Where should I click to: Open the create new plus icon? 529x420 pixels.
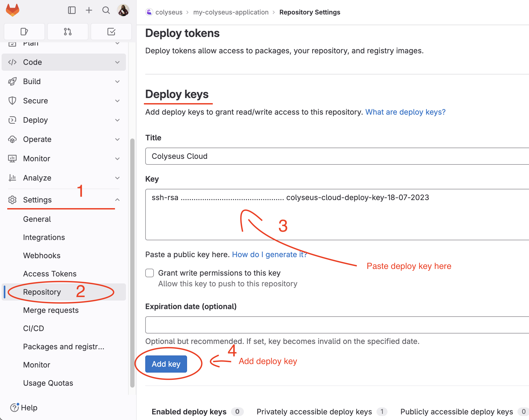(x=89, y=10)
